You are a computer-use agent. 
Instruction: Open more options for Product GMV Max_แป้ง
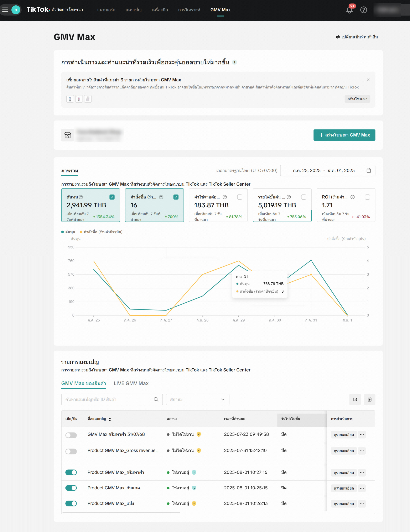pos(362,504)
